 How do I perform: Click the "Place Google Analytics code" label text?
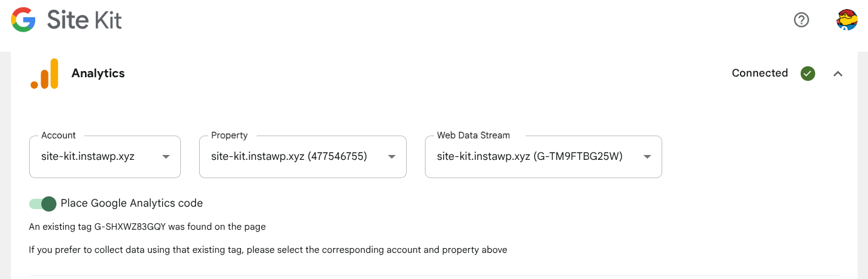click(x=132, y=204)
